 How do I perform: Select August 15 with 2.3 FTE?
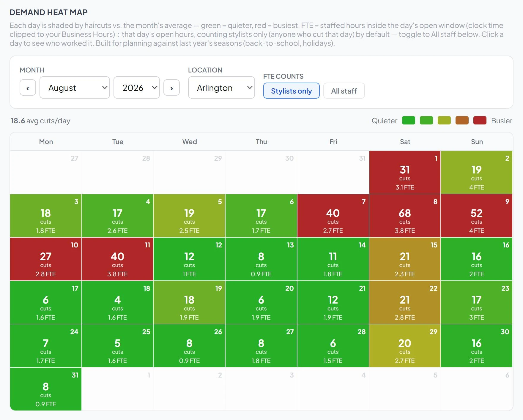click(x=405, y=259)
